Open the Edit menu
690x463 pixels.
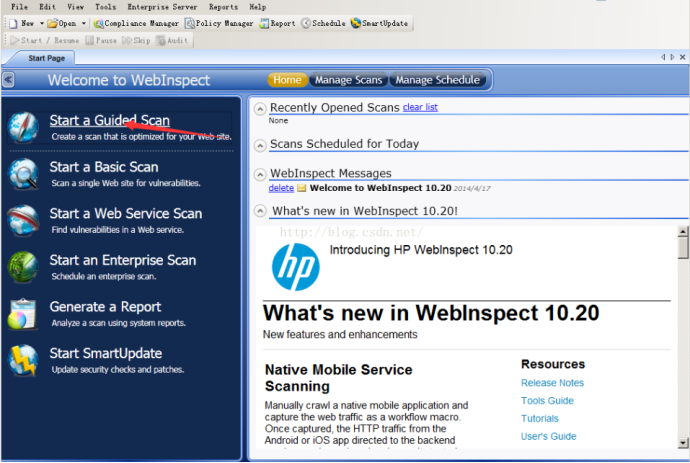pyautogui.click(x=48, y=7)
